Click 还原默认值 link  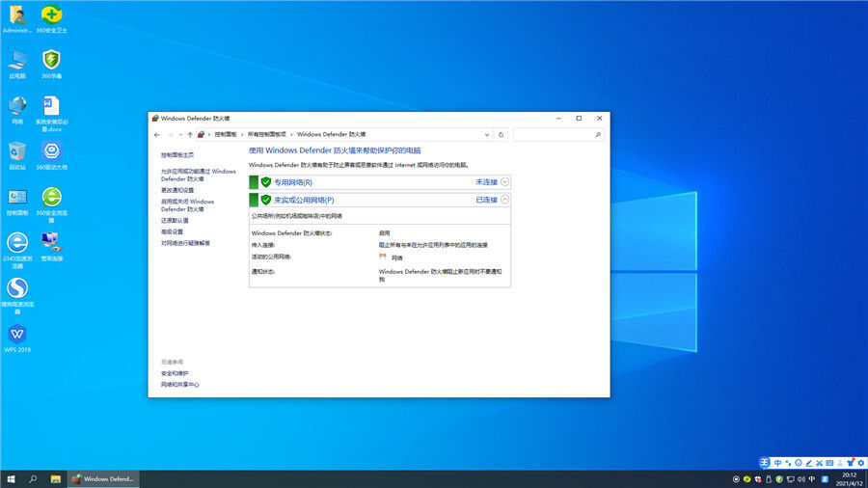[175, 220]
